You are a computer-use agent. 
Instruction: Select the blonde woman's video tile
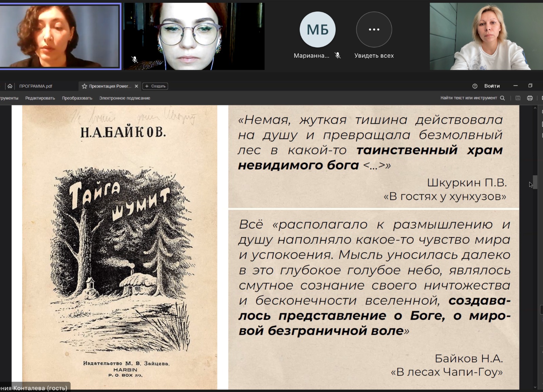[486, 36]
